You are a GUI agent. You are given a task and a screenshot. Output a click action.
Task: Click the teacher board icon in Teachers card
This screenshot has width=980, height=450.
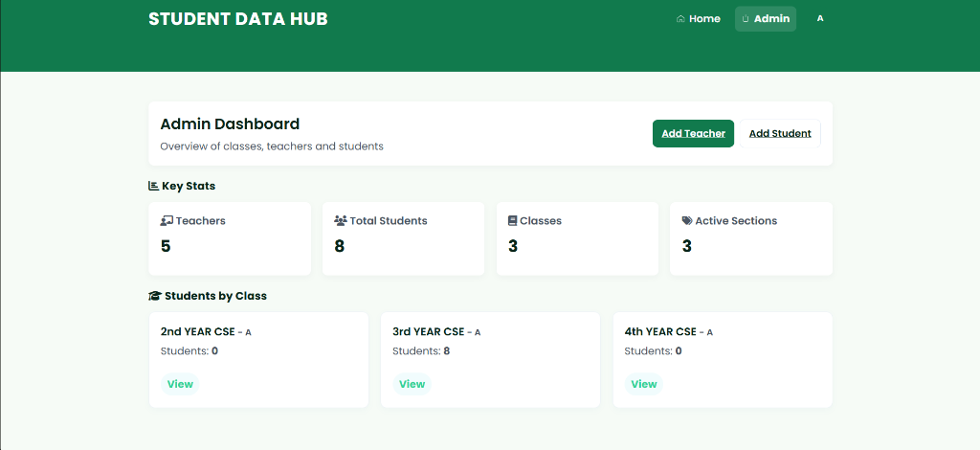pos(167,220)
